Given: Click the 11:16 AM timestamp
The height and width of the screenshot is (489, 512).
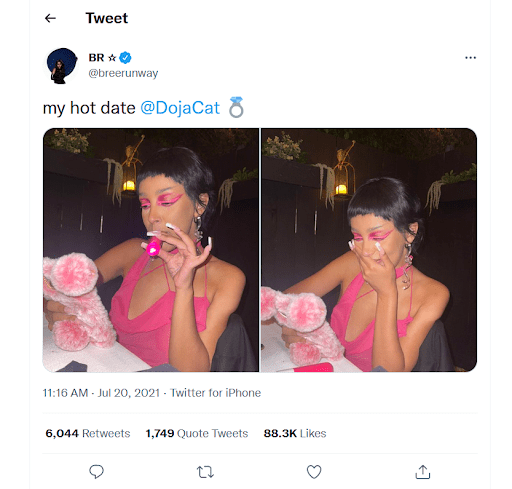Looking at the screenshot, I should pos(65,393).
